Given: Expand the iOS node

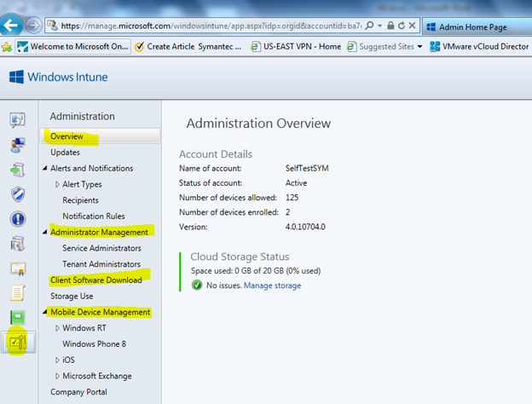Looking at the screenshot, I should click(57, 360).
